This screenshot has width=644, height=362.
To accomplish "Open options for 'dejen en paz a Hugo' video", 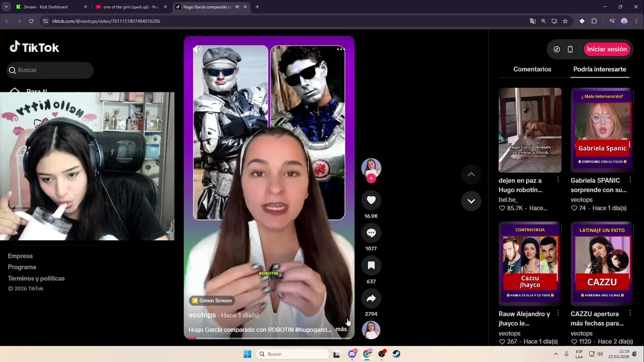I will [558, 180].
